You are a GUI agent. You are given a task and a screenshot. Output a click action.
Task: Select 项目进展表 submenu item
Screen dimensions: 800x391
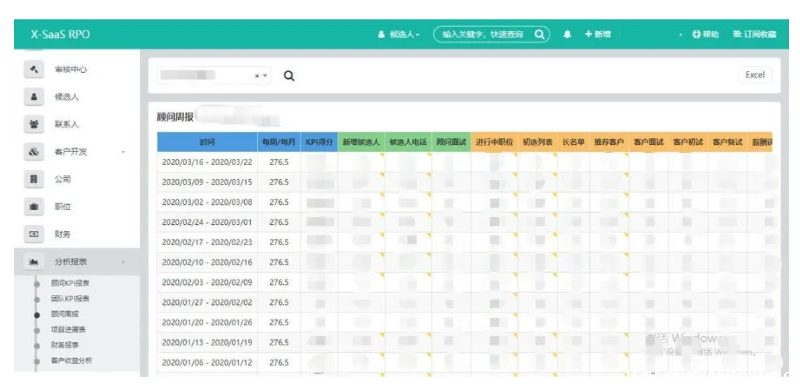point(68,330)
